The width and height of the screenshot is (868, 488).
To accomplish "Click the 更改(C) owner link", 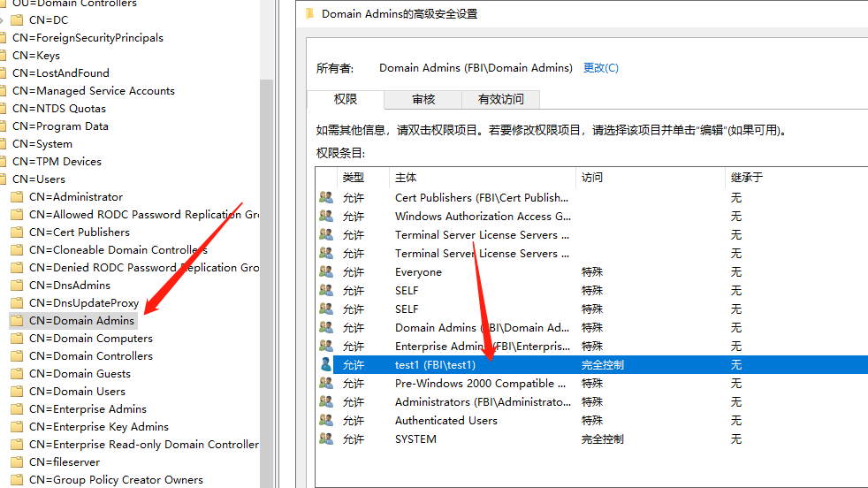I will (x=600, y=68).
